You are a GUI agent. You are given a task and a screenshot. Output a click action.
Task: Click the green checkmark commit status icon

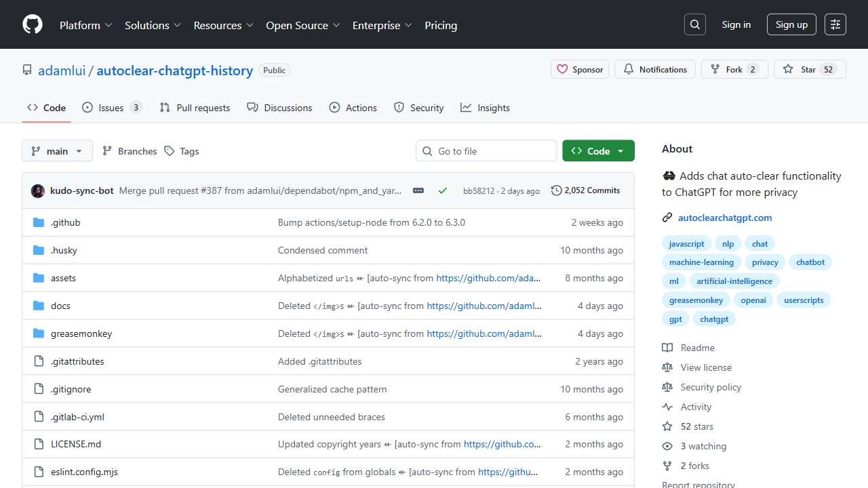click(x=443, y=191)
